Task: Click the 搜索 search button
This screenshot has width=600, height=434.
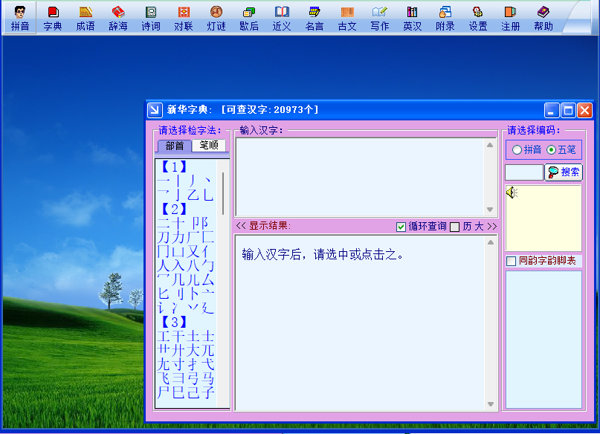Action: 563,172
